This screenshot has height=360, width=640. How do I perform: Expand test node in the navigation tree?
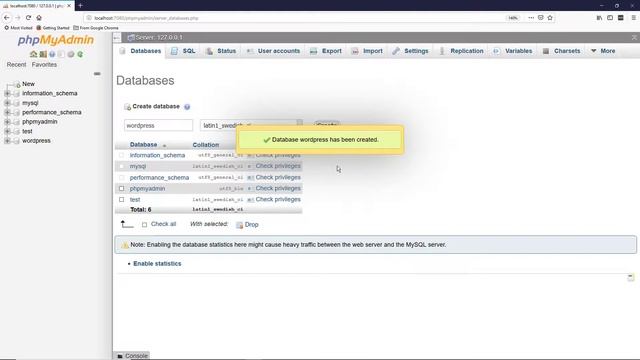7,131
